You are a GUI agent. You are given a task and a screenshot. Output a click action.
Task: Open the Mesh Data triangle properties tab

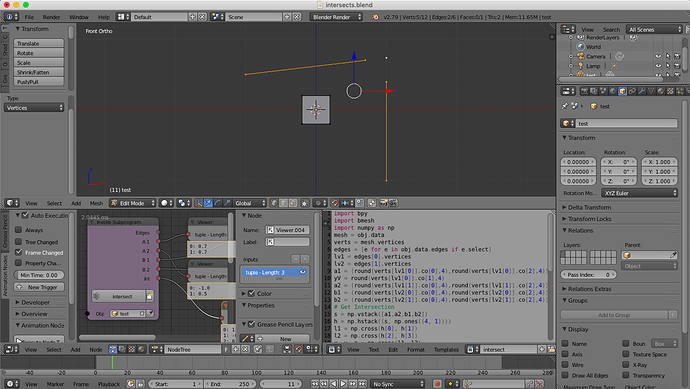652,91
